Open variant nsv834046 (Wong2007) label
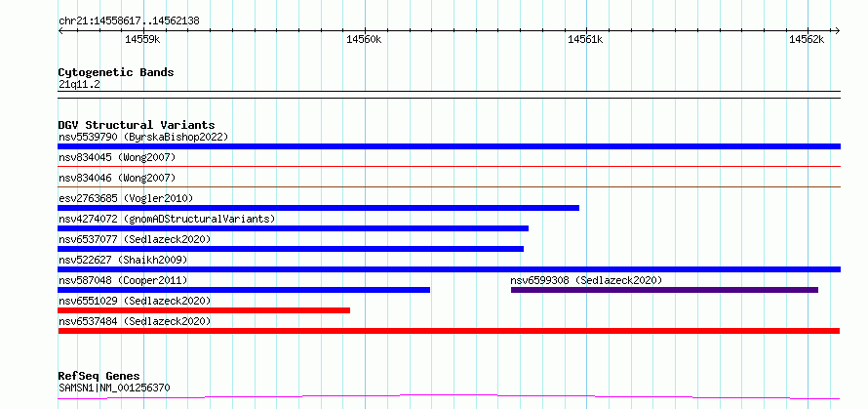The width and height of the screenshot is (868, 409). [117, 178]
